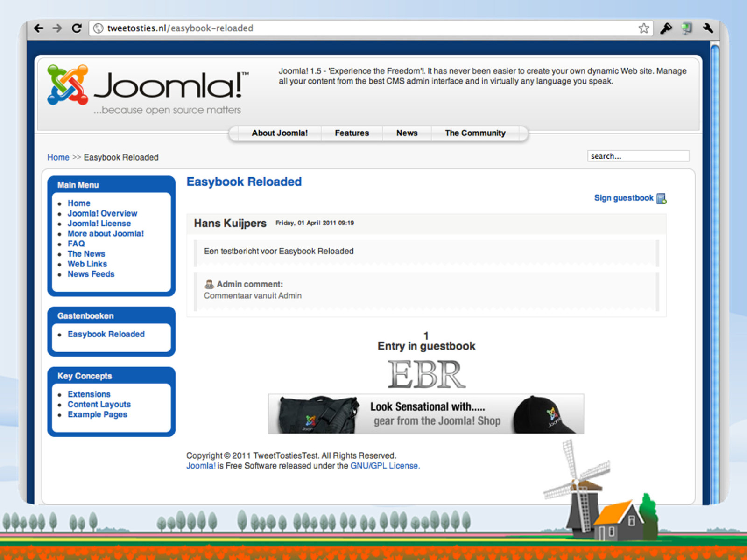Click the Hans Kuijpers entry author name
The image size is (747, 560).
pos(230,223)
